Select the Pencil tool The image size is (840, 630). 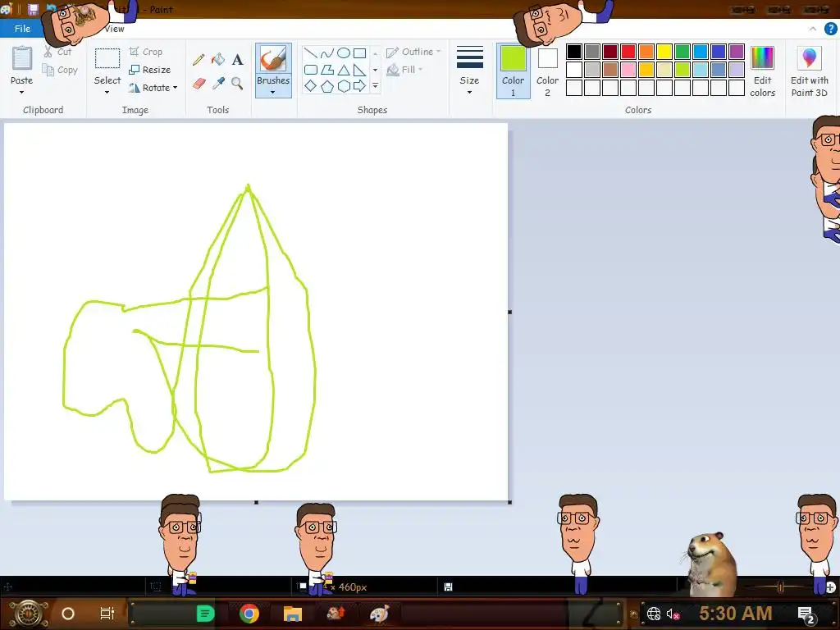click(x=199, y=59)
